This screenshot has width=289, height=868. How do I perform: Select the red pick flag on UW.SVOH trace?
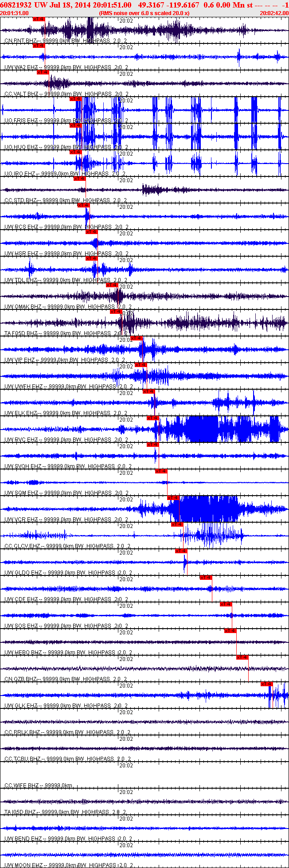tap(153, 444)
